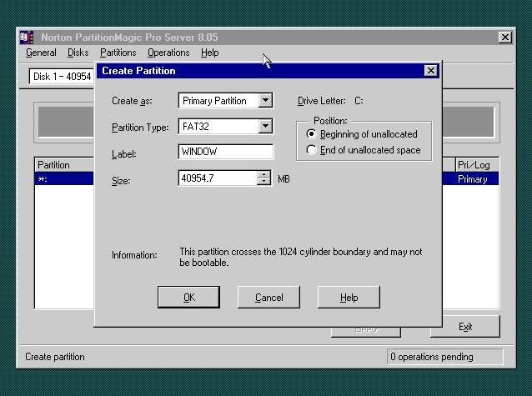
Task: Close the Create Partition dialog
Action: tap(430, 71)
